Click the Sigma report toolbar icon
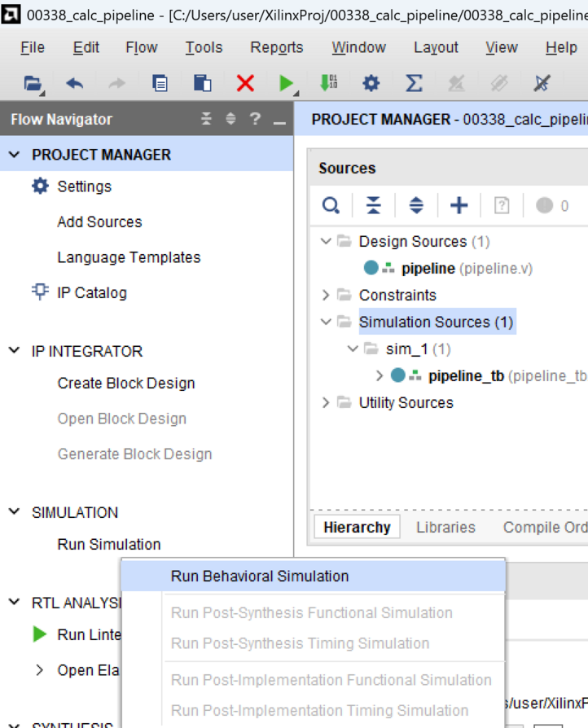Screen dimensions: 588x728 coord(414,84)
